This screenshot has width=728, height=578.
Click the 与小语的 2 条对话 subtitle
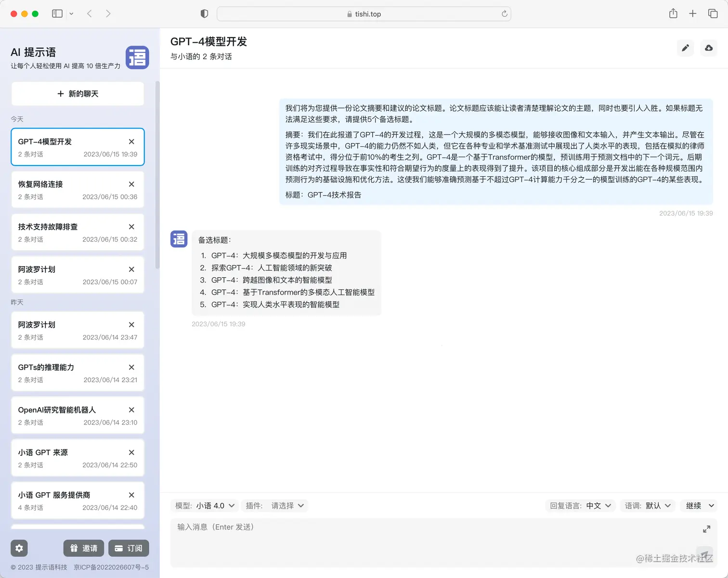(x=201, y=57)
